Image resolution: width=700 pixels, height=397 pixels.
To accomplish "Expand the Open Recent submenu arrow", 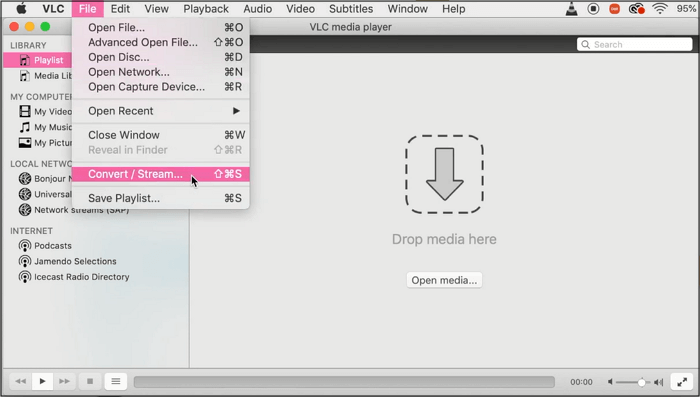I will (x=236, y=111).
